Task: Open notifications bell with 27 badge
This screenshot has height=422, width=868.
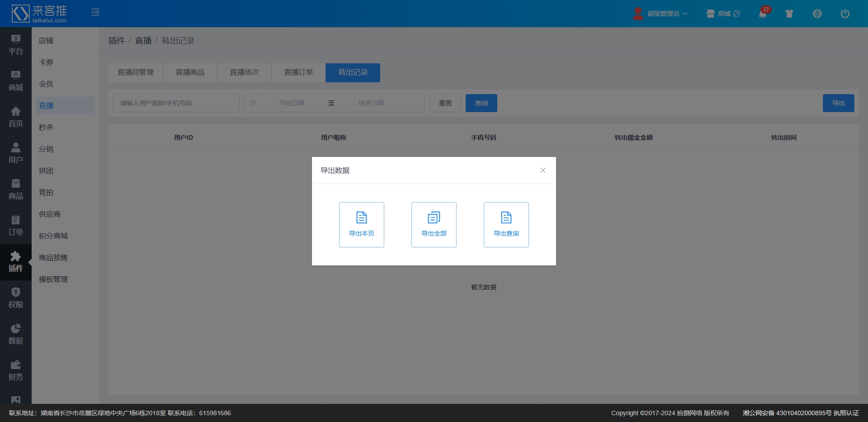Action: point(763,14)
